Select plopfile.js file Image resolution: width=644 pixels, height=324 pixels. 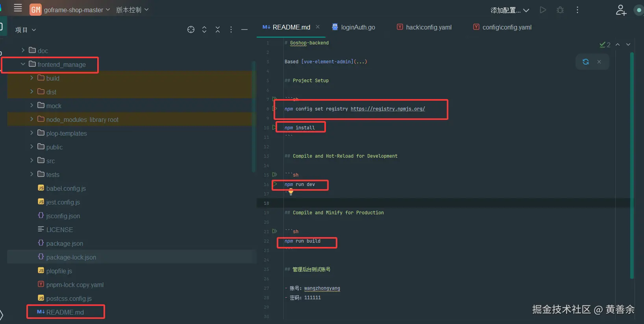tap(55, 271)
